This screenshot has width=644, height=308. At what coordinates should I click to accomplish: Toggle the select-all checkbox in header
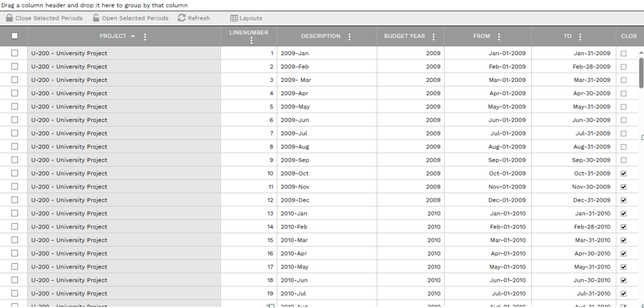tap(15, 36)
